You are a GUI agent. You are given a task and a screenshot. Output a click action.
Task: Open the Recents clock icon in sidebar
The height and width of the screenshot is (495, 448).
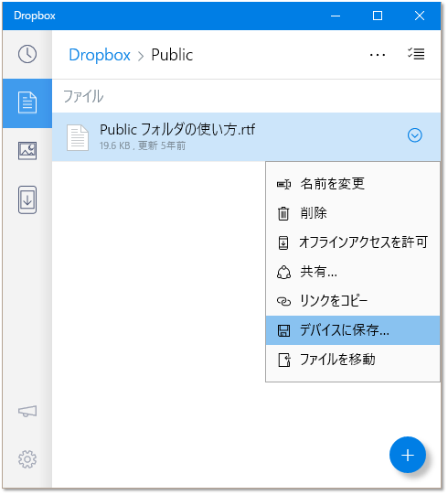pyautogui.click(x=27, y=54)
